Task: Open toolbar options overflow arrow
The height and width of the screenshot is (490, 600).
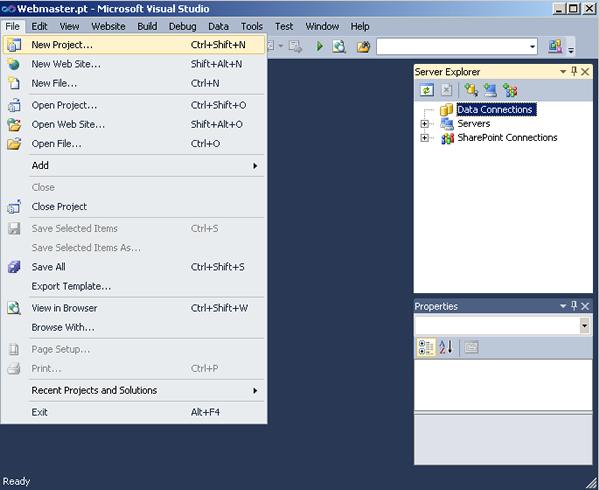Action: [x=571, y=49]
